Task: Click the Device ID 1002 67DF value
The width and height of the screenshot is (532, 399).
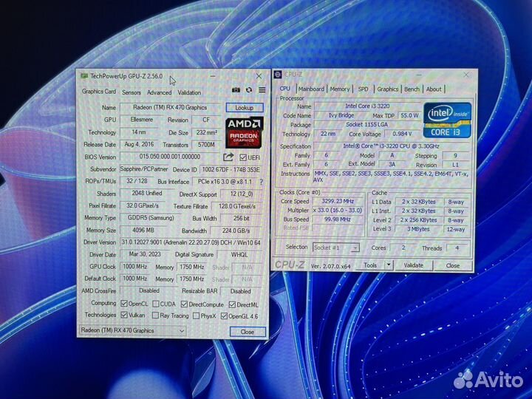Action: pos(231,170)
